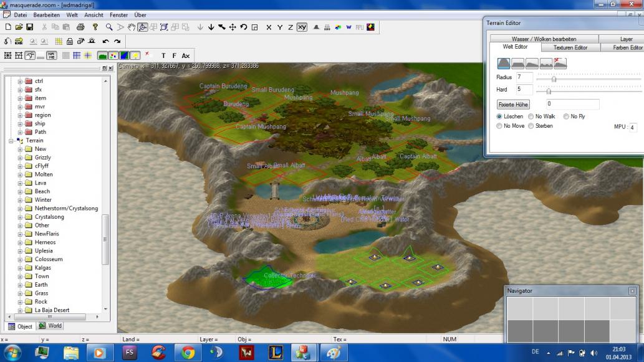Expand the Beach terrain folder
Screen dimensions: 644x362
click(x=21, y=192)
